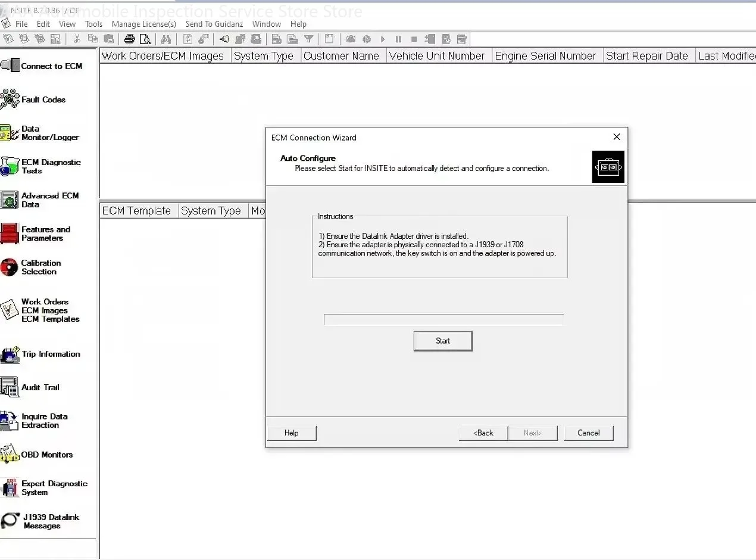Click the <Back button in wizard
Screen dimensions: 756x560
click(483, 433)
